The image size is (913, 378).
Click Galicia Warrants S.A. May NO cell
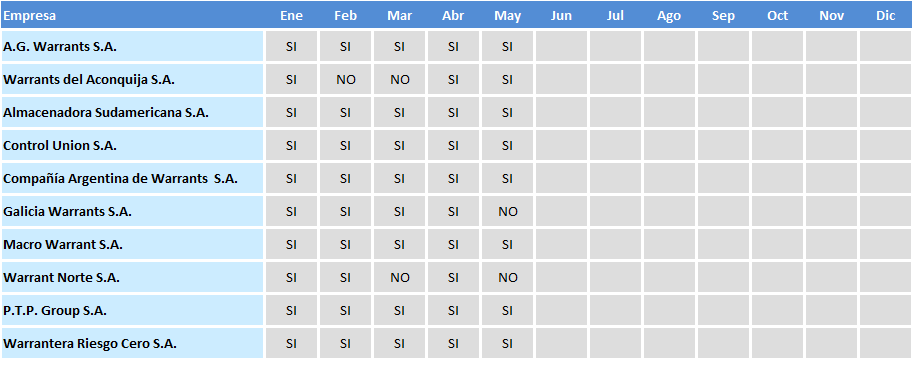507,211
